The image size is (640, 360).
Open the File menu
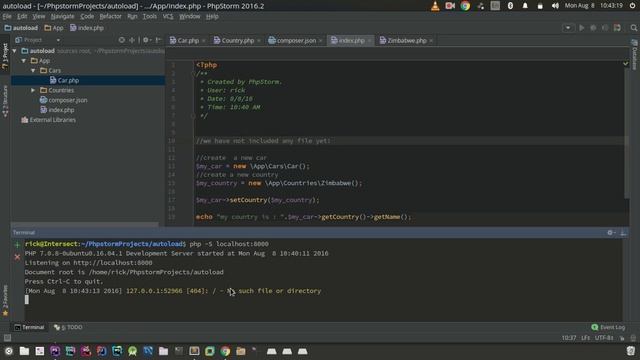point(7,16)
